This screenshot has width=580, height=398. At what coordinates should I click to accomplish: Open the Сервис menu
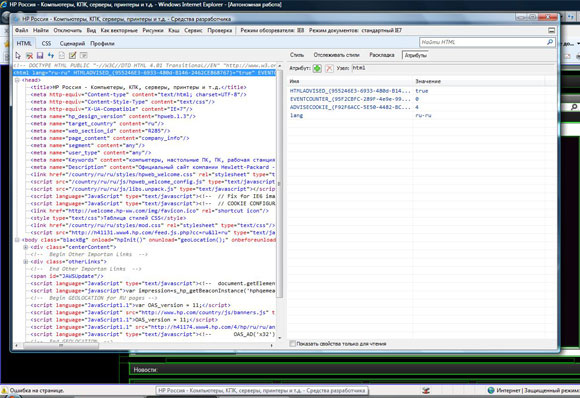tap(193, 30)
